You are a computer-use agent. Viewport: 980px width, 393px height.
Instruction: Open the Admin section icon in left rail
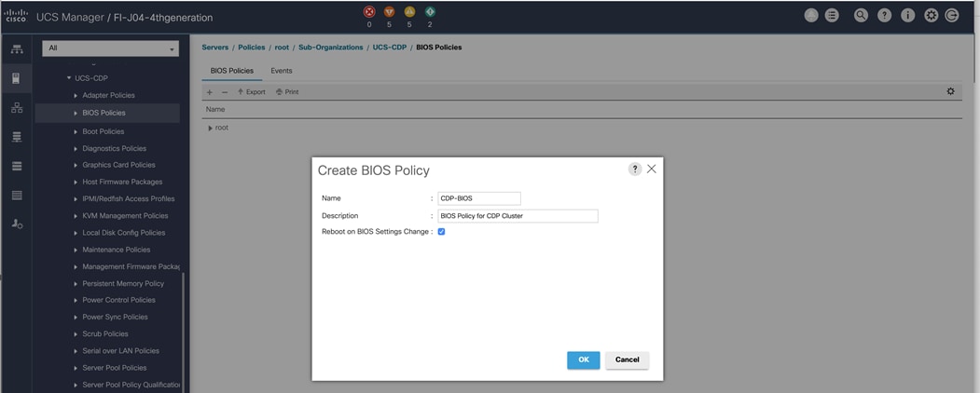(x=17, y=224)
